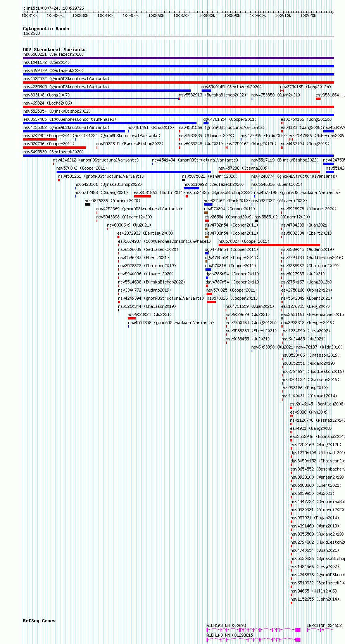Viewport: 345px width, 644px height.
Task: Click the 100910k ruler tick label
Action: pyautogui.click(x=283, y=15)
